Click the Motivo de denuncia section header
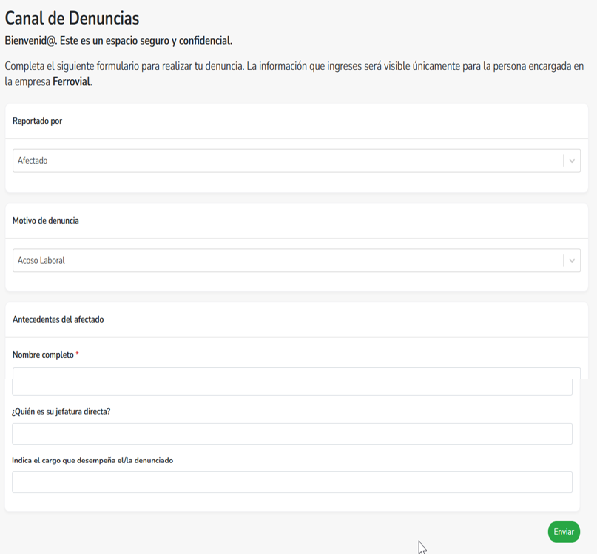597x557 pixels. click(x=45, y=221)
